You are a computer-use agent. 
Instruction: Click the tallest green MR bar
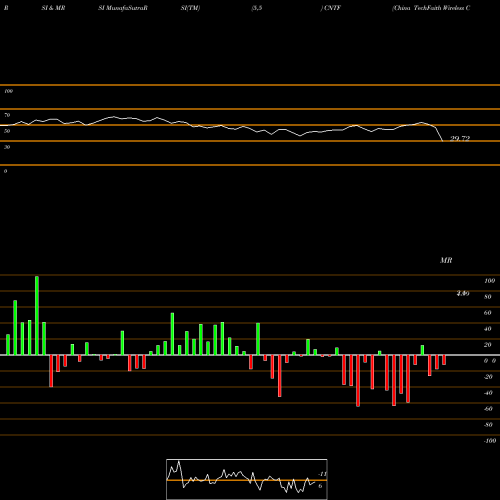[x=37, y=315]
